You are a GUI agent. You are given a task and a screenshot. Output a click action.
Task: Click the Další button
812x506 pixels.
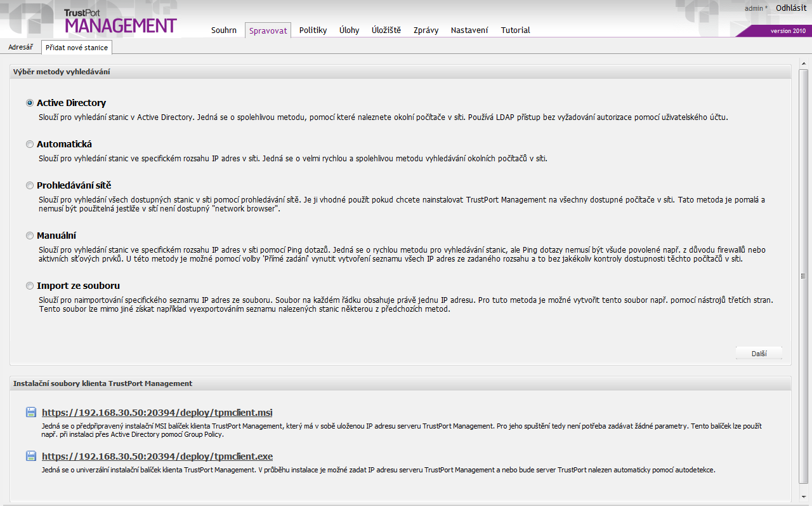(x=759, y=354)
